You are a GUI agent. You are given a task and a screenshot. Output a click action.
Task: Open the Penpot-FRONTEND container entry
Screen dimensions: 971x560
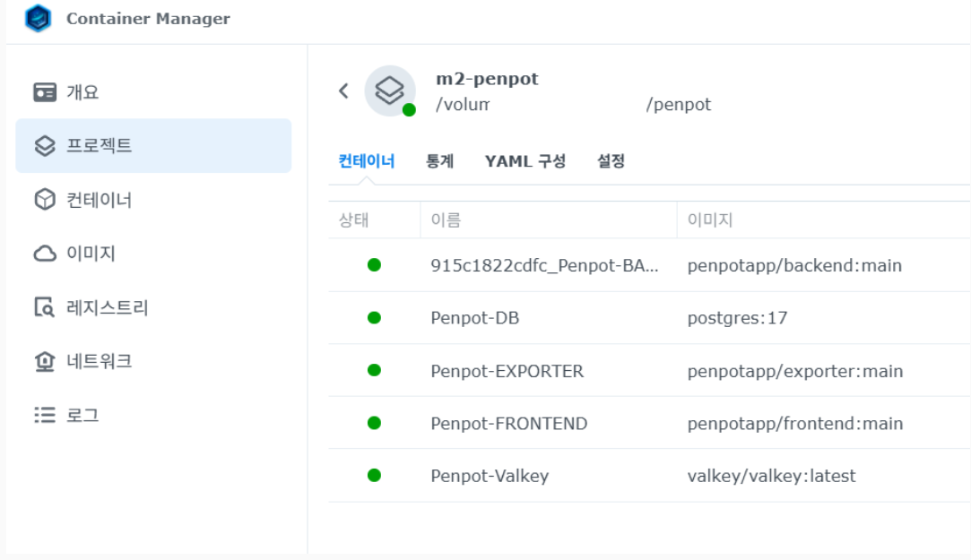(x=508, y=423)
